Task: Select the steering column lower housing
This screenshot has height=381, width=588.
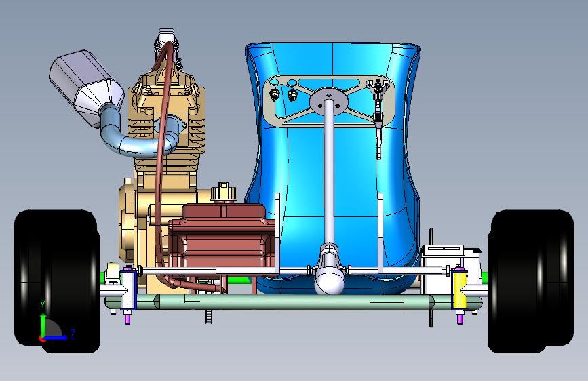Action: point(329,268)
